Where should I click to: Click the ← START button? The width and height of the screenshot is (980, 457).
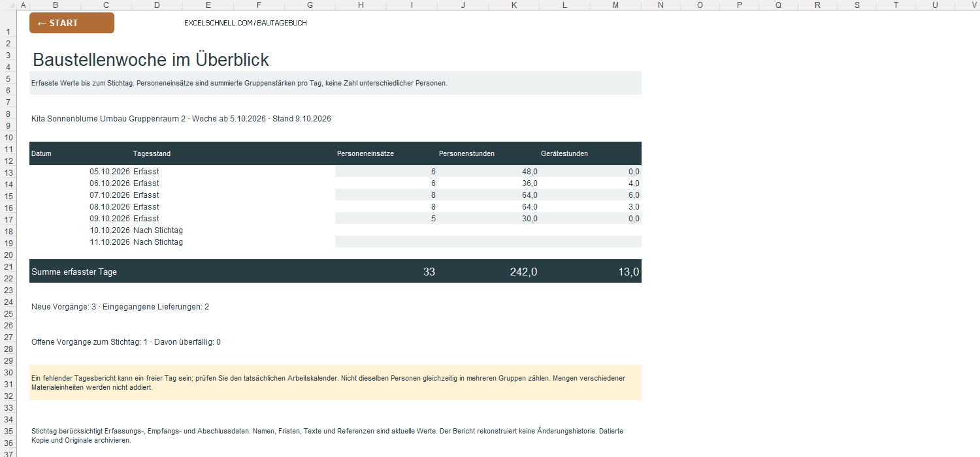pyautogui.click(x=72, y=23)
